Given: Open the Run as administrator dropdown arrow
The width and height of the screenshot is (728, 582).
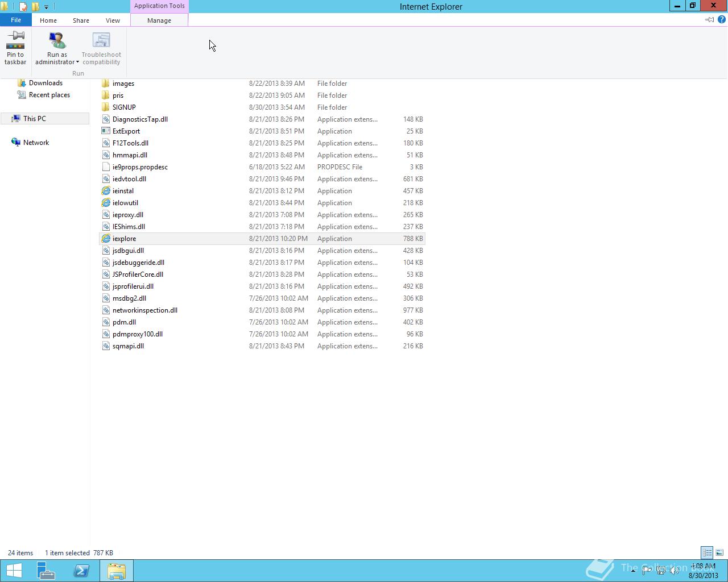Looking at the screenshot, I should (x=77, y=63).
